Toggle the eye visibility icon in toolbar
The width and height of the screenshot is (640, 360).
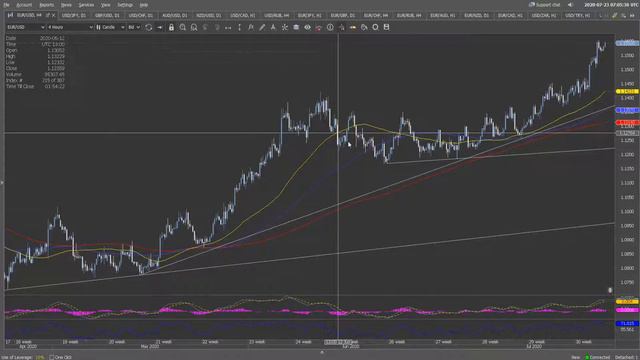click(307, 27)
